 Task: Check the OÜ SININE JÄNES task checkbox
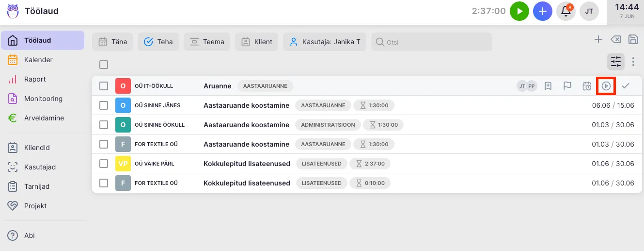pyautogui.click(x=104, y=105)
